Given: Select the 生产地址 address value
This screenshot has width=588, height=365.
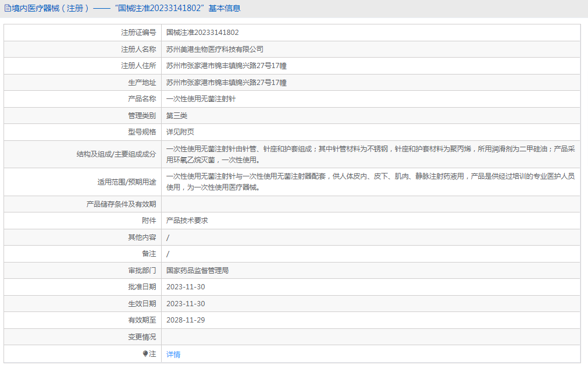Looking at the screenshot, I should tap(226, 83).
